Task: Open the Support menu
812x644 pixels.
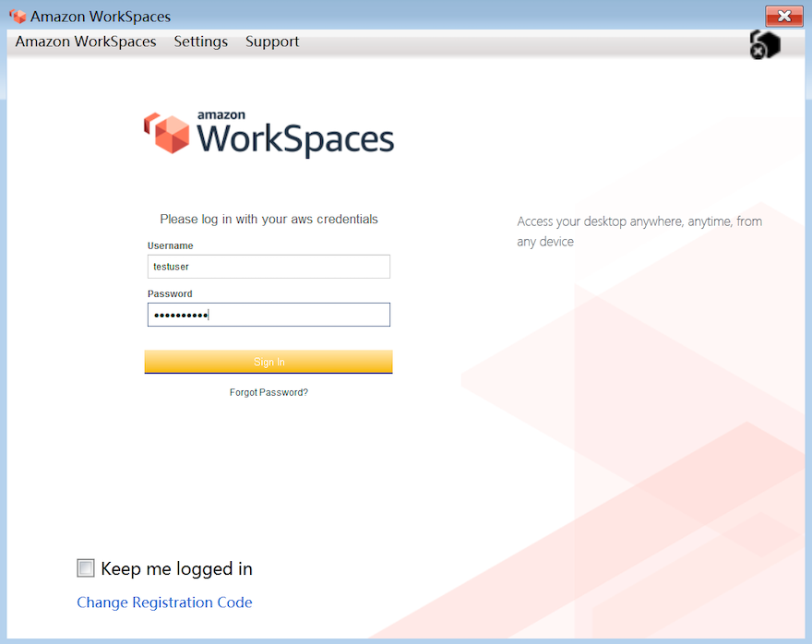Action: (272, 42)
